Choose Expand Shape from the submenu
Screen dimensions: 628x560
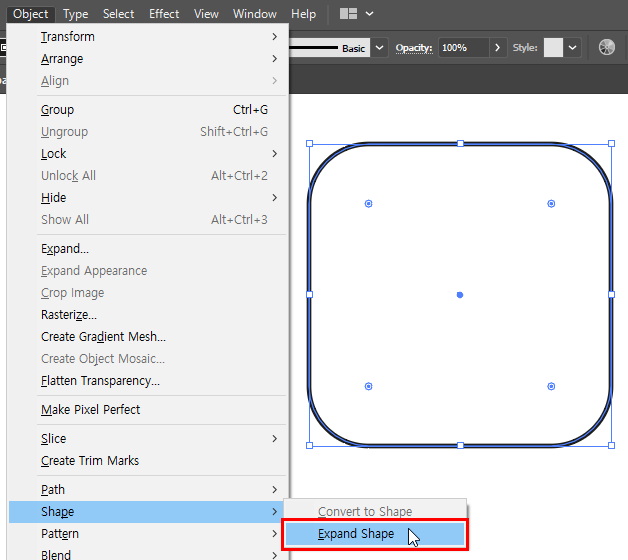[356, 534]
